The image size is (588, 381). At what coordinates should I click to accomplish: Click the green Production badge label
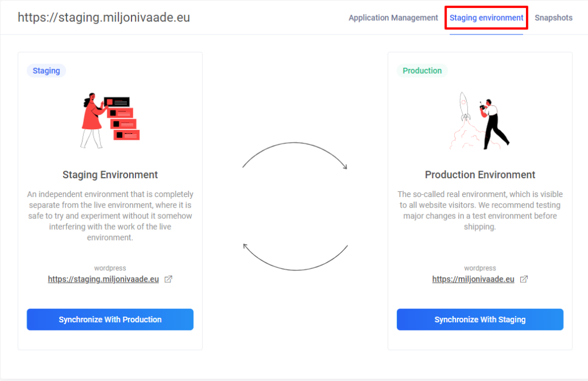point(422,71)
